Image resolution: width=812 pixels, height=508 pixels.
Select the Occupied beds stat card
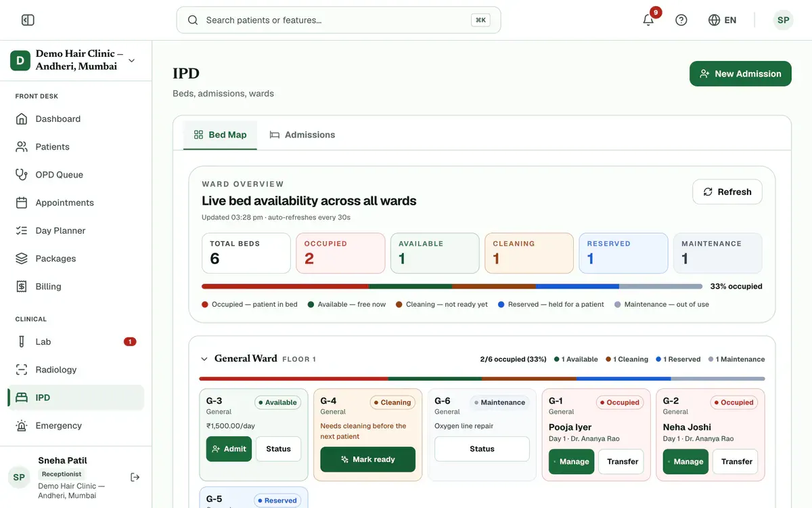click(x=340, y=253)
